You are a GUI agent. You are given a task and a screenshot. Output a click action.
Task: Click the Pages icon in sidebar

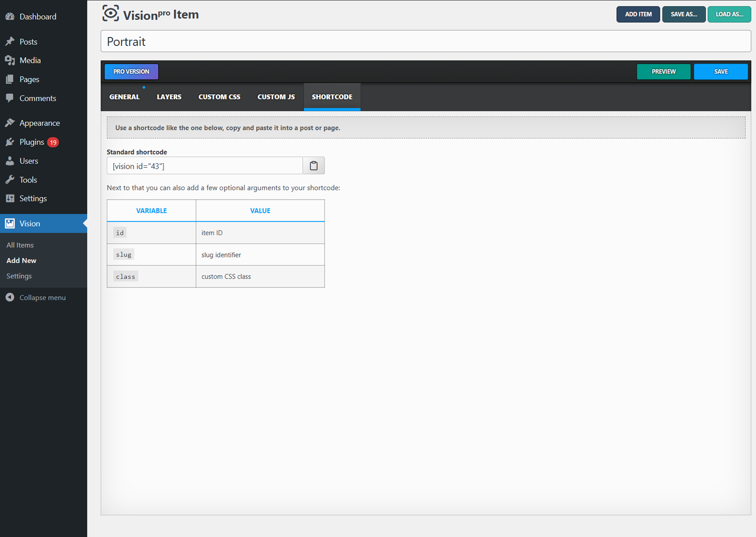point(10,79)
